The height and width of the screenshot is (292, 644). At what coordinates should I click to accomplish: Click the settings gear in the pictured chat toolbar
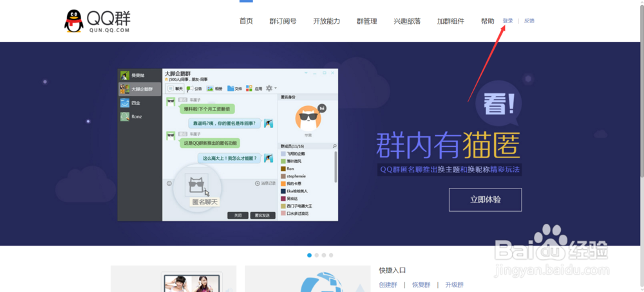(269, 88)
